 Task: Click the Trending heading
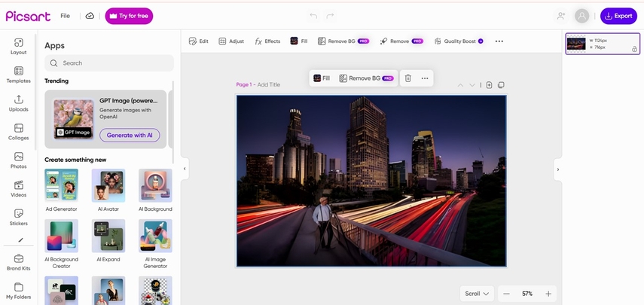click(56, 81)
